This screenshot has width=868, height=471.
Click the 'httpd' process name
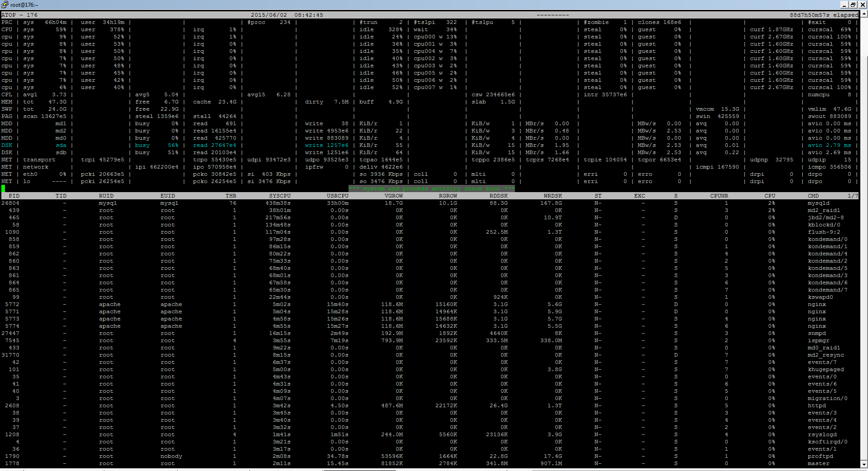[x=817, y=405]
